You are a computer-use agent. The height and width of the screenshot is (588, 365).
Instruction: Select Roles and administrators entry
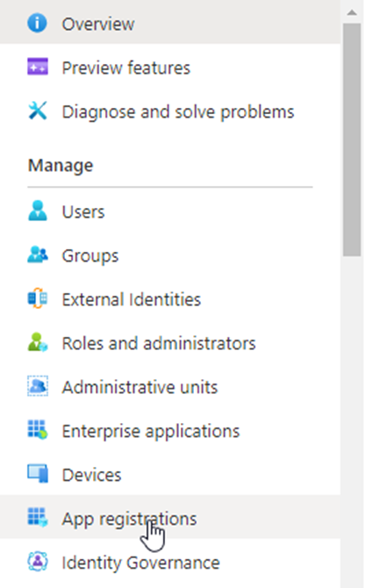coord(170,342)
